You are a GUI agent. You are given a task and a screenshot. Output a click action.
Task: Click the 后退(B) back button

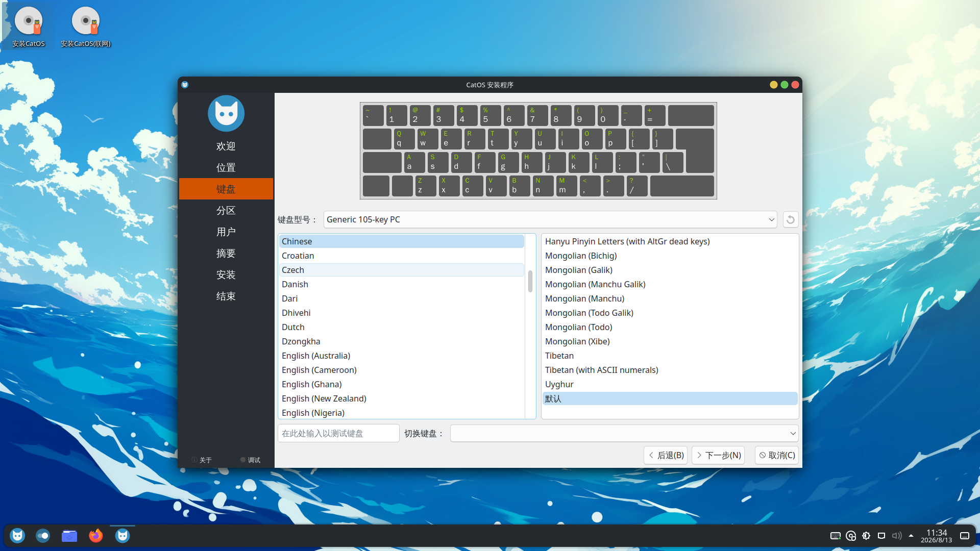(x=666, y=455)
